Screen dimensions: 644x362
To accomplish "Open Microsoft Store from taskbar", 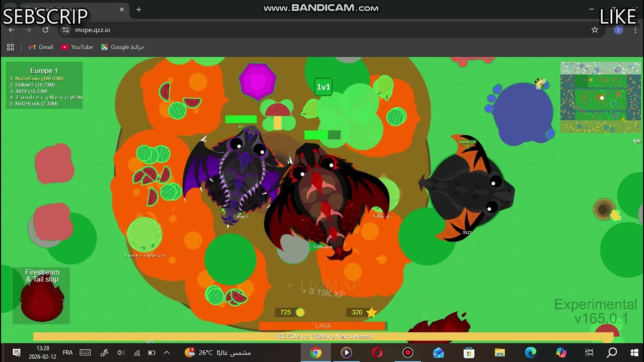I will [x=469, y=353].
